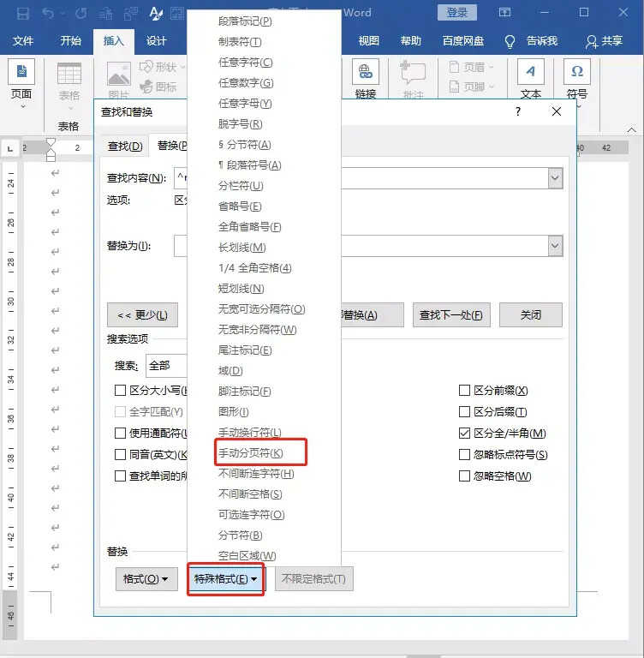This screenshot has height=658, width=644.
Task: Open the 格式(O) dropdown button
Action: [x=146, y=579]
